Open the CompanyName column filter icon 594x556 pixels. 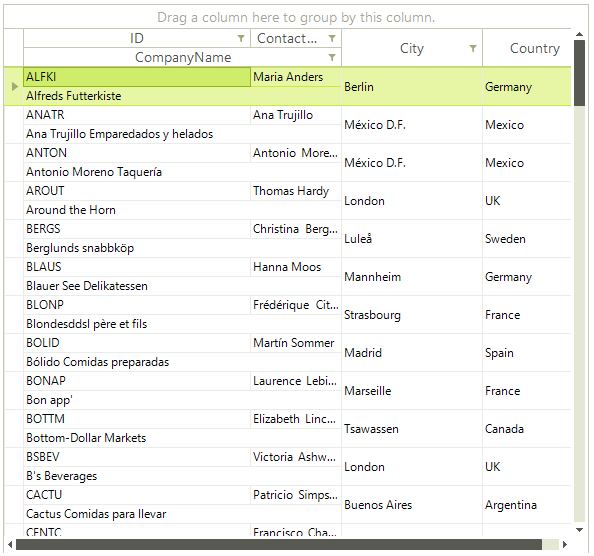click(332, 57)
